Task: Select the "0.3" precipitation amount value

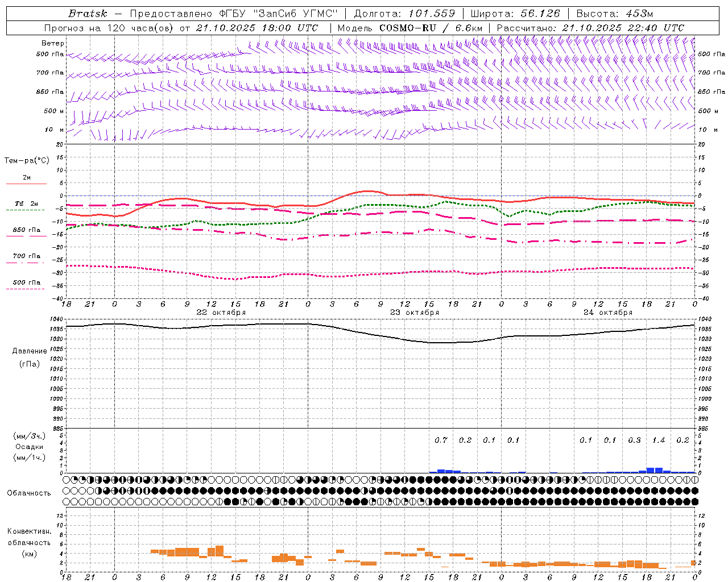Action: click(634, 440)
